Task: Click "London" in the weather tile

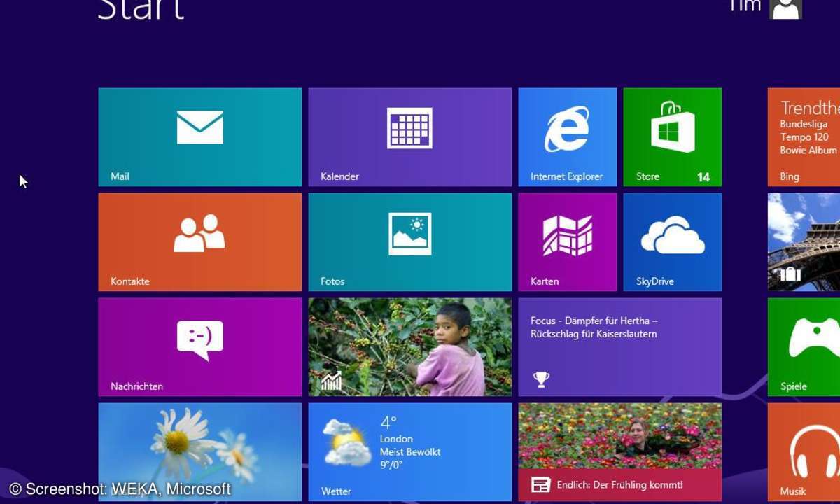Action: pyautogui.click(x=396, y=439)
